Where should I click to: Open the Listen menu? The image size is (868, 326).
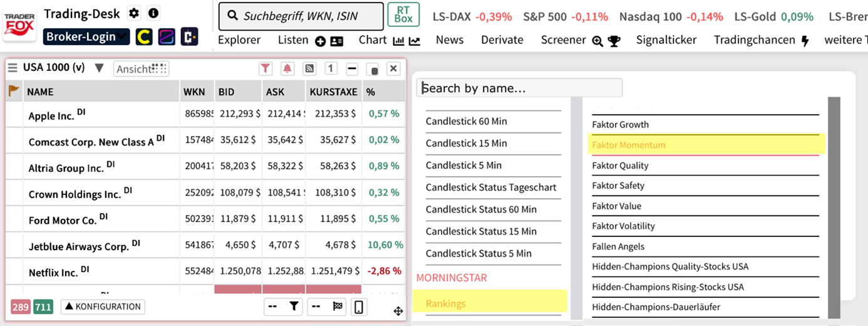tap(293, 40)
